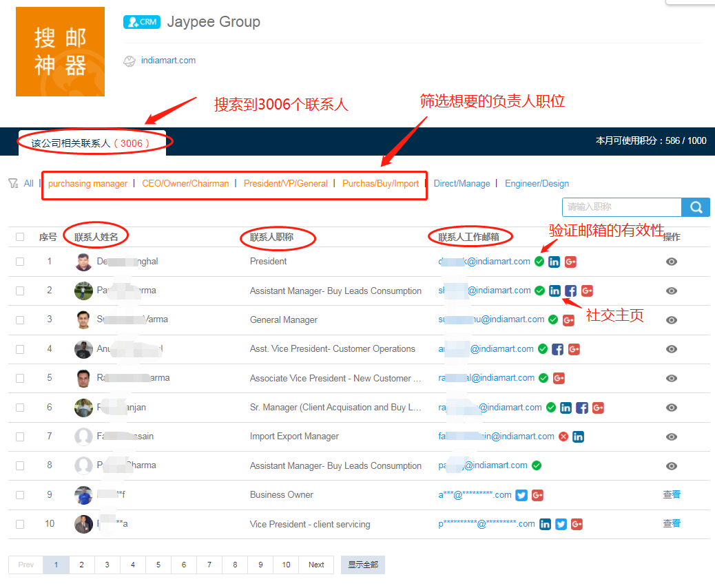Screen dimensions: 715x588
Task: Filter by CEO/Owner/Chairman position
Action: pyautogui.click(x=185, y=184)
